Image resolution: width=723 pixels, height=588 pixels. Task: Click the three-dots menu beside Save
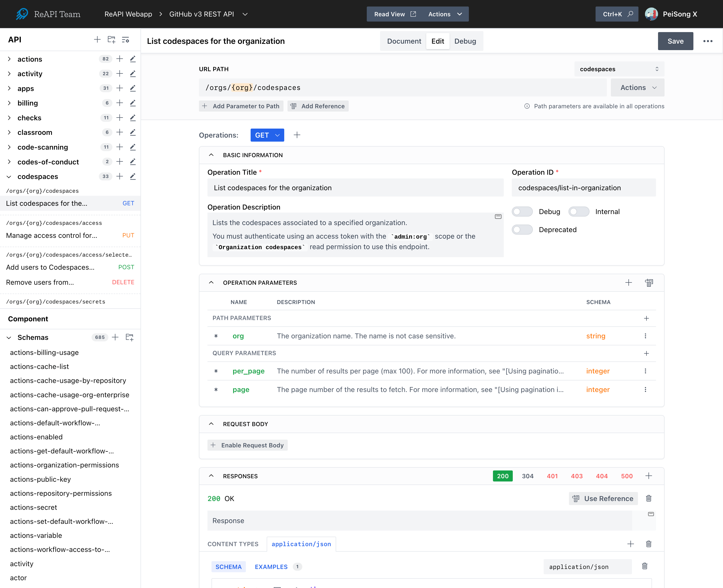[708, 41]
